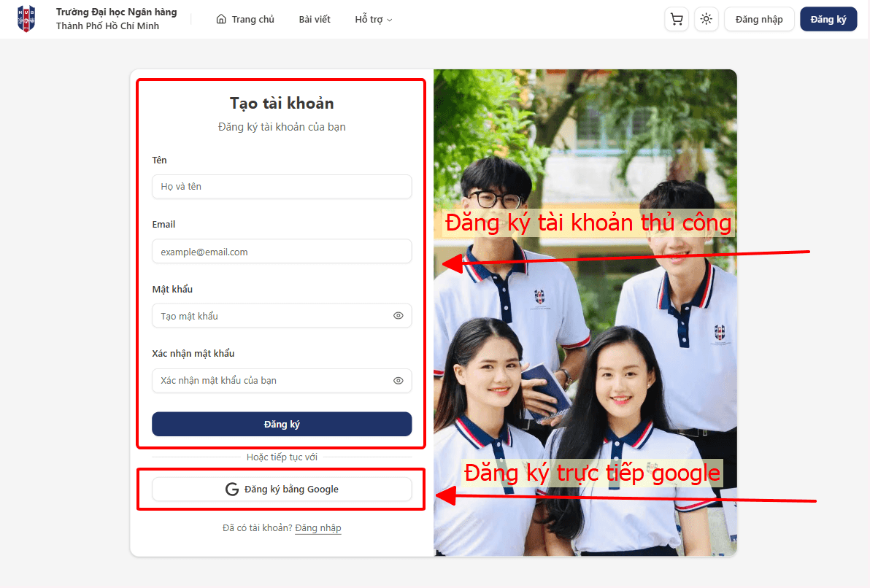Click the Google G icon
870x588 pixels.
point(230,490)
